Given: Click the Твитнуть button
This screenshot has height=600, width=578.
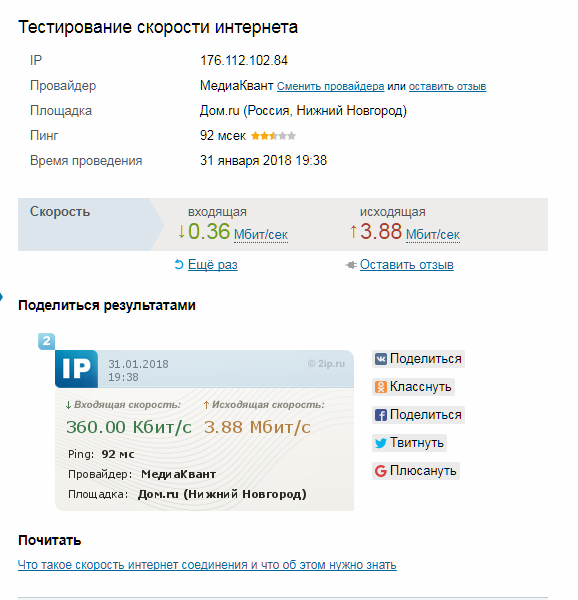Looking at the screenshot, I should click(x=409, y=443).
